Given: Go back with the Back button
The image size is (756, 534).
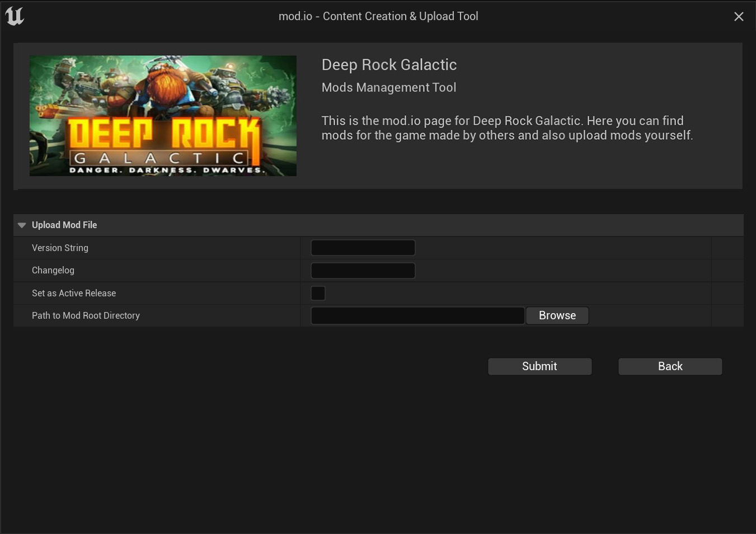Looking at the screenshot, I should pyautogui.click(x=670, y=366).
